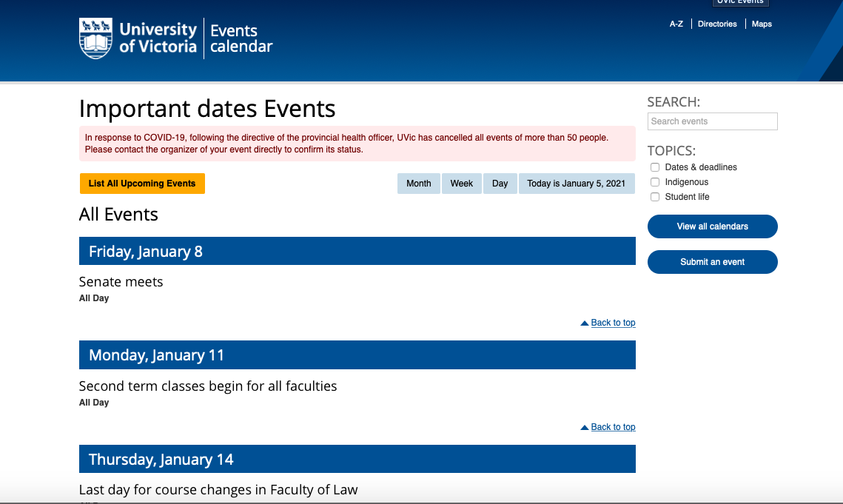The width and height of the screenshot is (843, 504).
Task: Check the Dates & deadlines topic checkbox
Action: [x=655, y=167]
